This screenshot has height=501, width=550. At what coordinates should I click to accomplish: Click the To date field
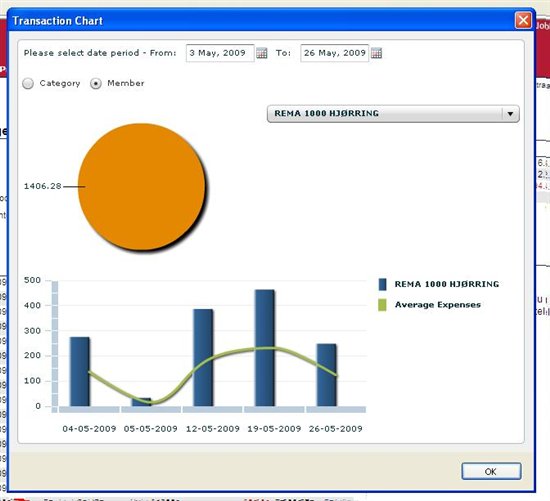334,53
